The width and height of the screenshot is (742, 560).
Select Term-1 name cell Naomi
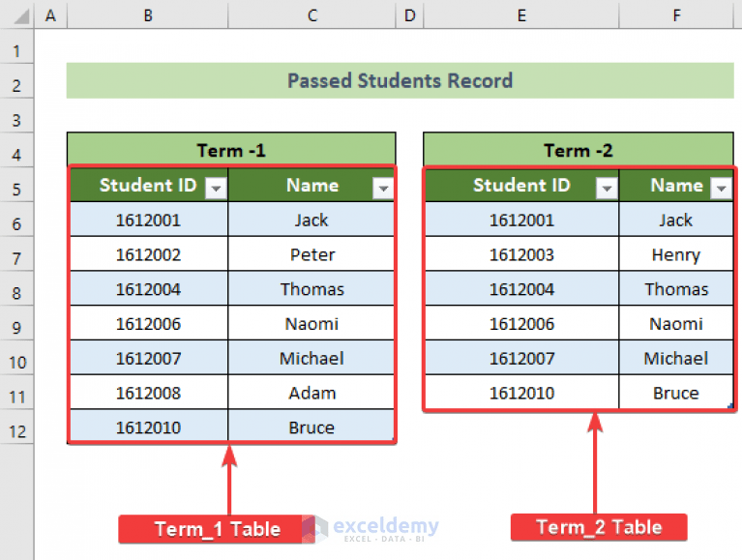312,323
